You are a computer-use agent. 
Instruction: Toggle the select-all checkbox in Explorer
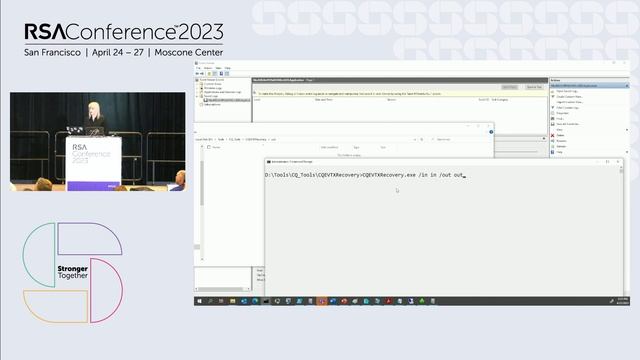[x=209, y=147]
